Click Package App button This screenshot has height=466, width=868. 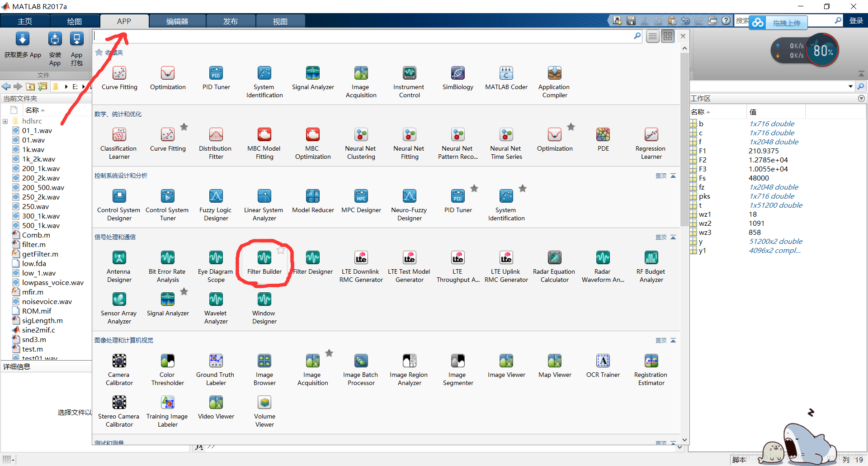coord(77,49)
